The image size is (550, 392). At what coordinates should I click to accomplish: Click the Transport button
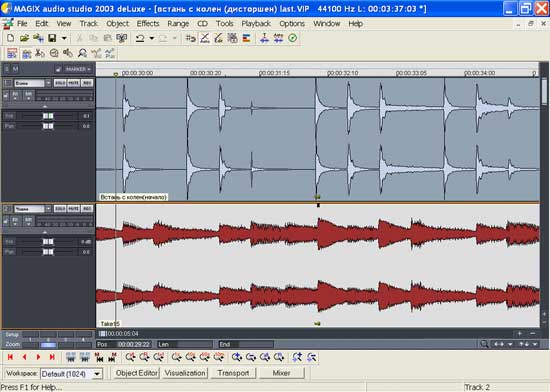(x=233, y=373)
